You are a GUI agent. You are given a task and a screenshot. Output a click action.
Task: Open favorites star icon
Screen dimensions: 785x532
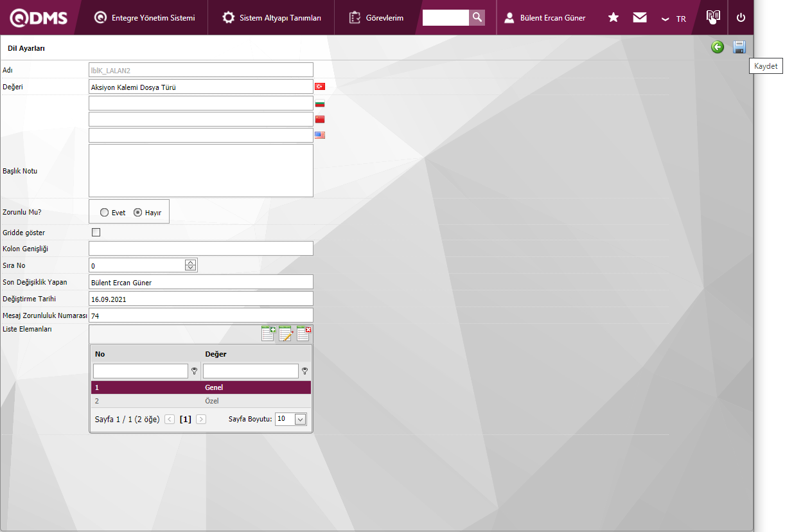tap(613, 18)
